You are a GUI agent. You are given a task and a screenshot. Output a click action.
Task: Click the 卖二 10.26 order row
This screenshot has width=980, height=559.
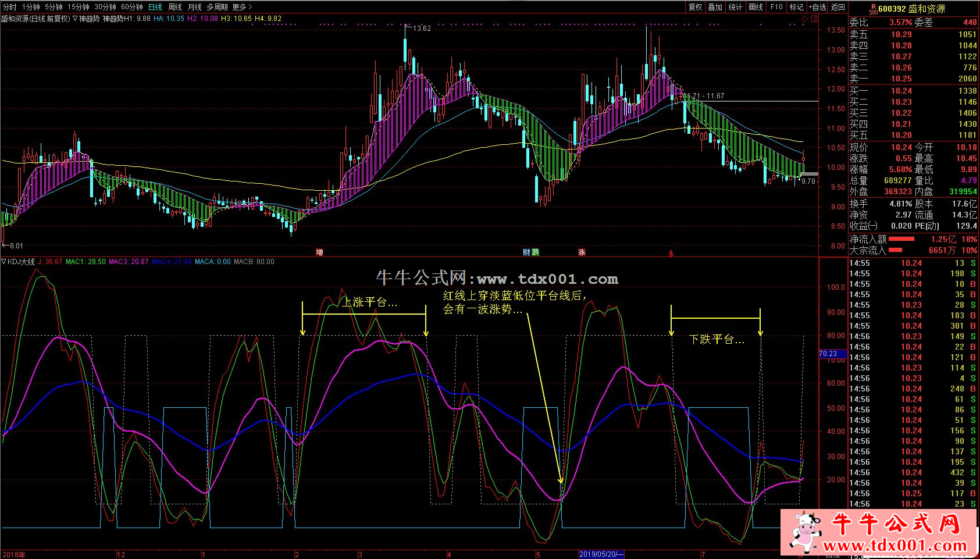(913, 67)
